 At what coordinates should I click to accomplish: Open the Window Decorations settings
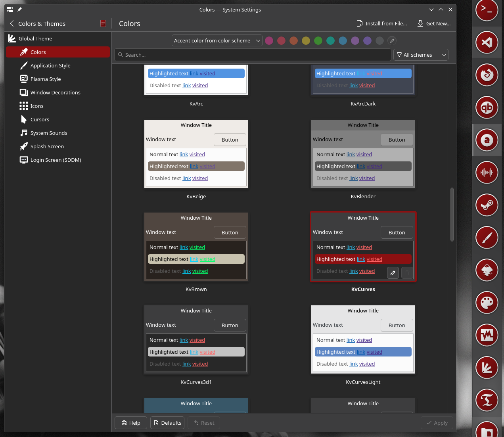54,92
